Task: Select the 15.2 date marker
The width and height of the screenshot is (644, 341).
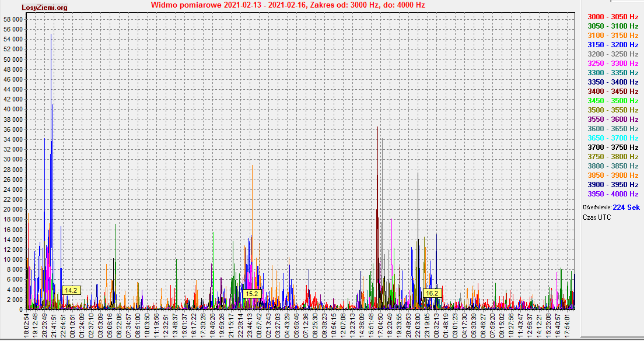Action: tap(252, 294)
